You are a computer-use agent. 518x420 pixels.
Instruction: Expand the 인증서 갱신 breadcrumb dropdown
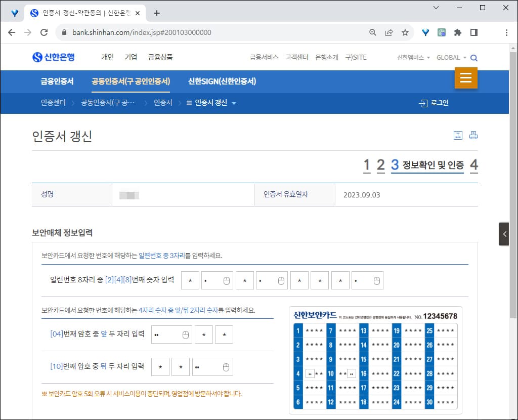coord(233,103)
